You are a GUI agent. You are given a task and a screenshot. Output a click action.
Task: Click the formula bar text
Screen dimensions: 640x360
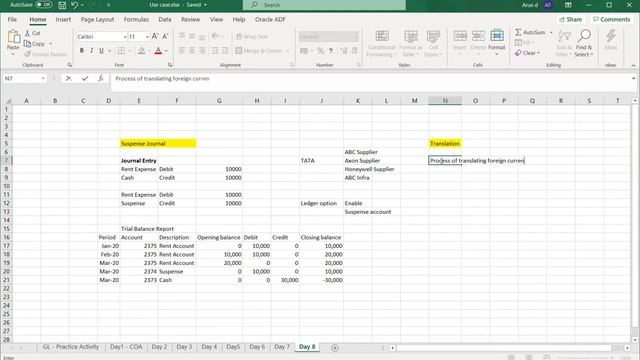coord(162,78)
